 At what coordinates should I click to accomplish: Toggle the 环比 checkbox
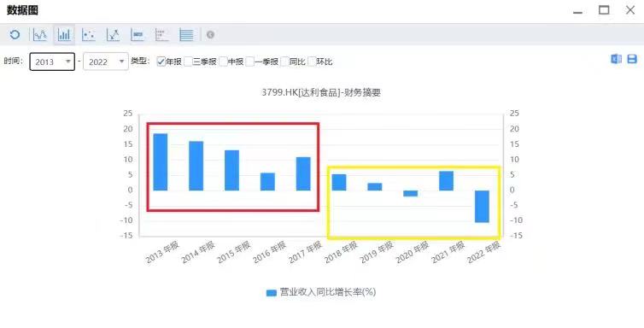coord(312,61)
